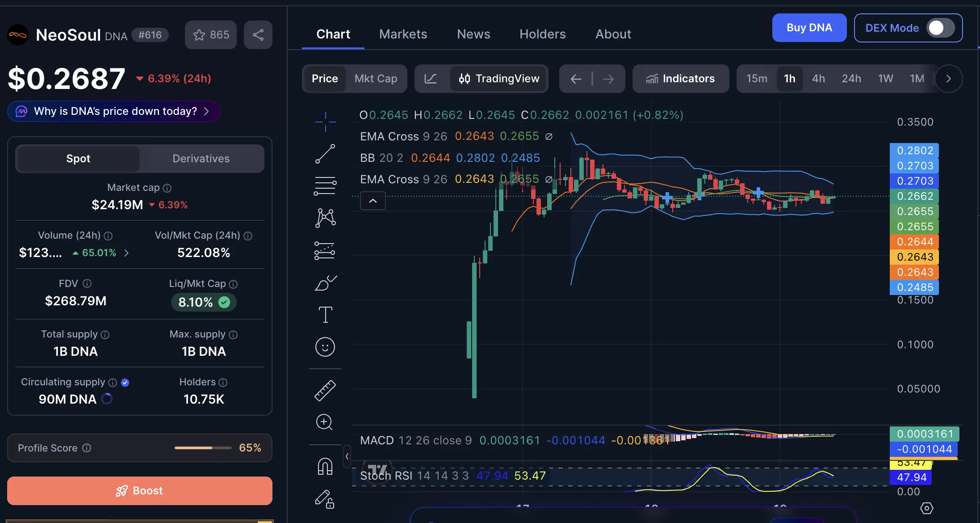Open the Indicators menu
The height and width of the screenshot is (523, 980).
coord(681,79)
